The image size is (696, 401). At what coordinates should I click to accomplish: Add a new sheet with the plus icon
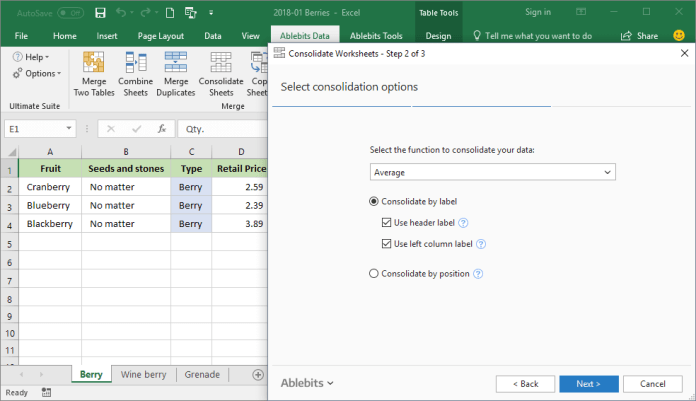[258, 375]
